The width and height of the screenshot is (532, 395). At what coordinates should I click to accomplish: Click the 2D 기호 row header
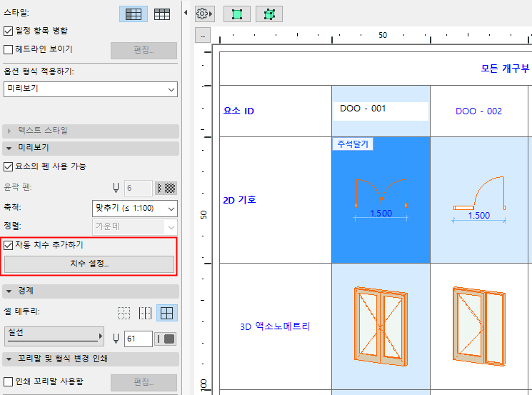click(x=239, y=200)
